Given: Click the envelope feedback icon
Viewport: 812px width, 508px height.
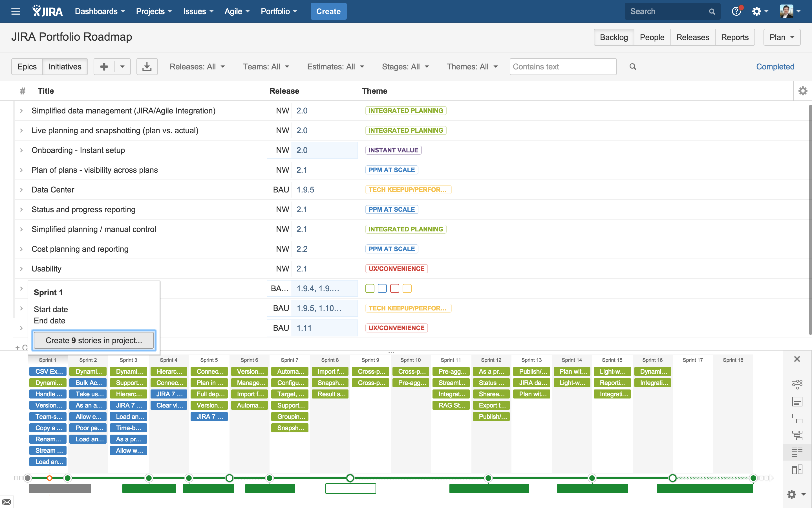Looking at the screenshot, I should click(6, 502).
